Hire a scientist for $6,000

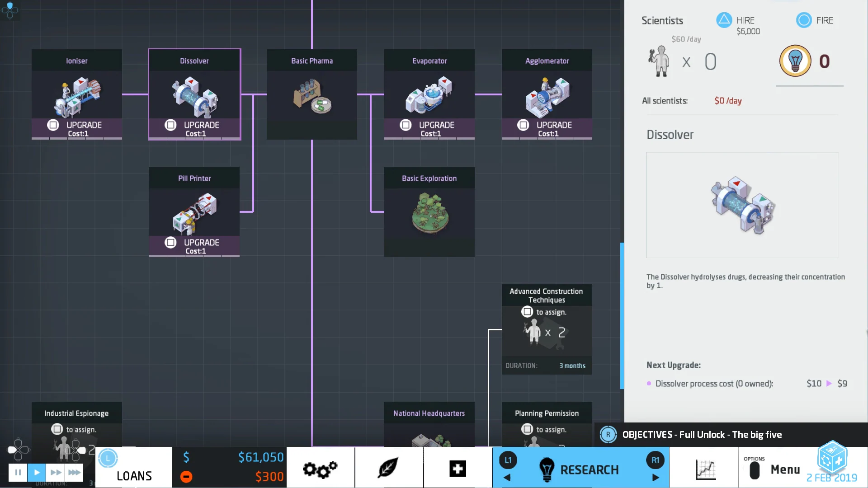click(x=725, y=20)
